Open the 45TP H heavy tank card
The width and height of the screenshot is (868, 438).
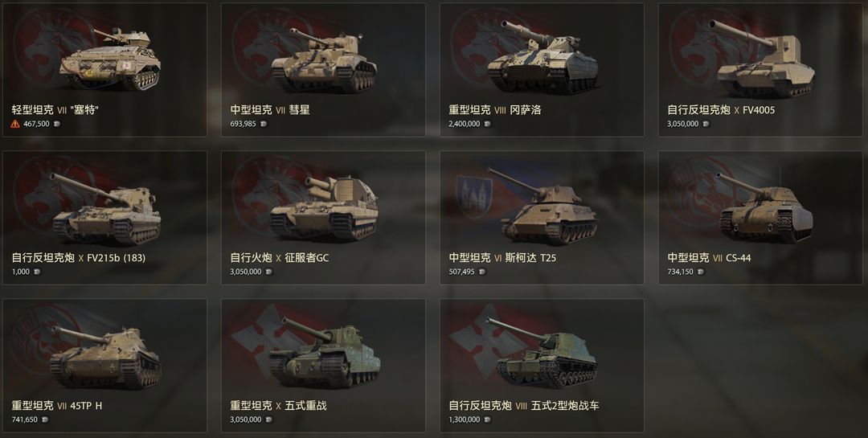pos(104,366)
